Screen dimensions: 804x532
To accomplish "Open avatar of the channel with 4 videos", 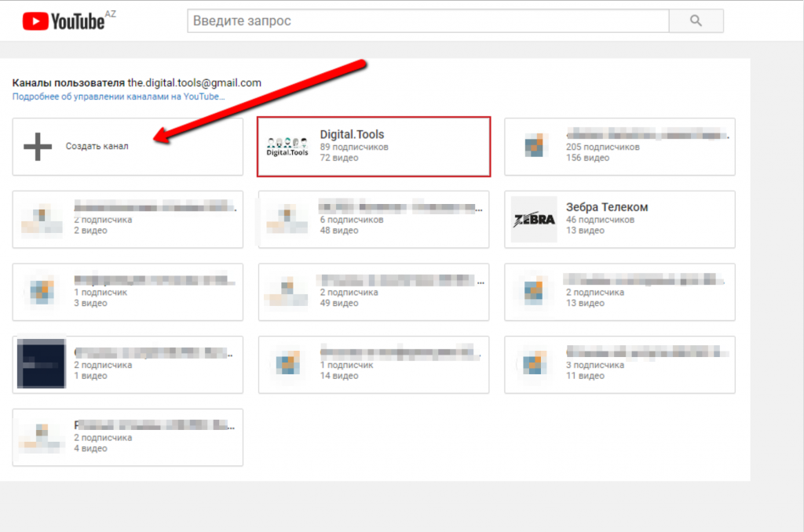I will tap(42, 437).
